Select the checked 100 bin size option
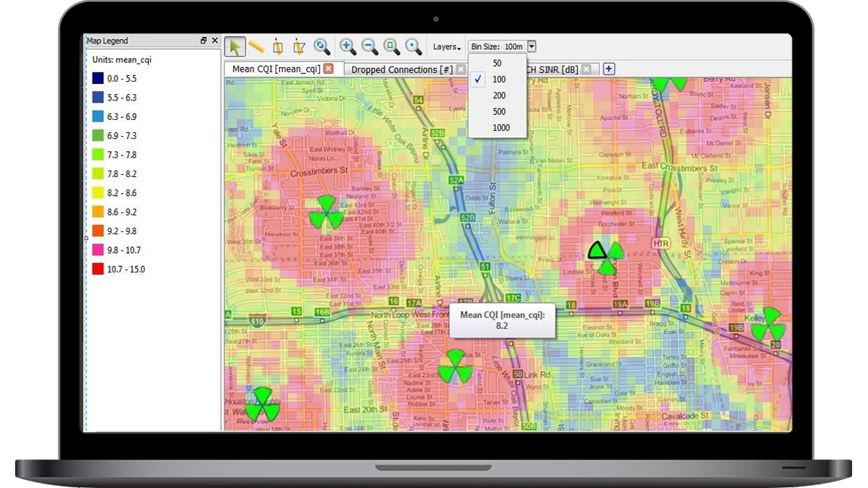 pos(499,80)
